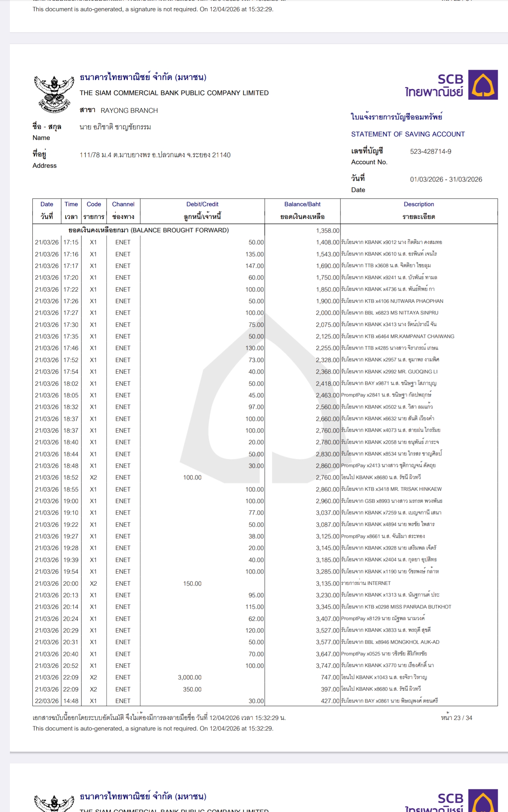508x812 pixels.
Task: Select the BALANCE BROUGHT FORWARD row label
Action: 149,230
